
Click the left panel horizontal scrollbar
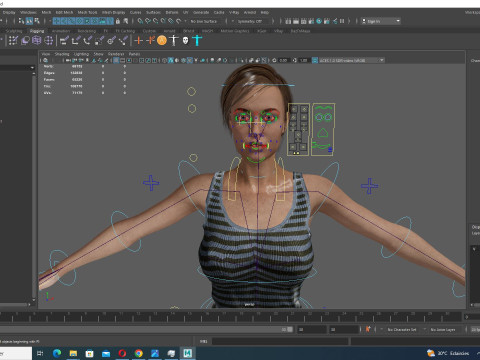coord(14,304)
